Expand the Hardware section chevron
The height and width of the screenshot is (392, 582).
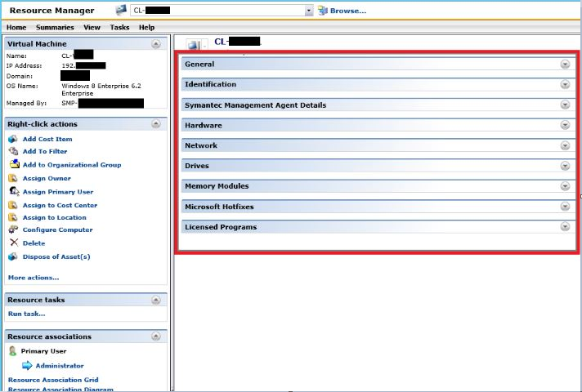point(565,125)
